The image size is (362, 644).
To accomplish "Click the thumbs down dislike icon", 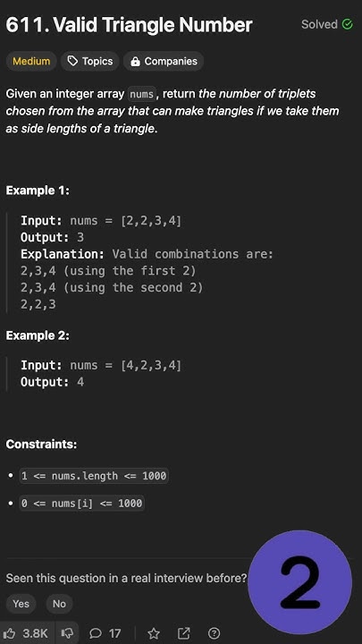I will pyautogui.click(x=66, y=633).
